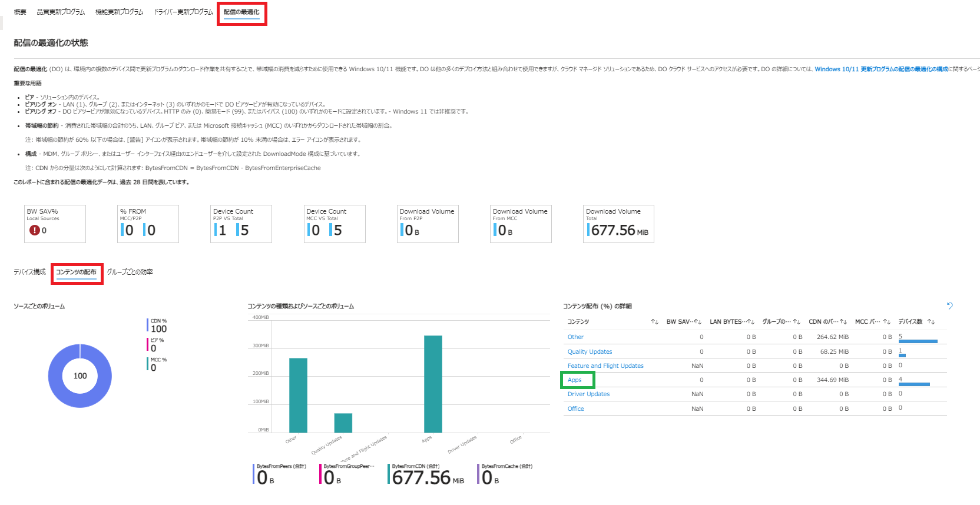Open the Office content link

(575, 408)
